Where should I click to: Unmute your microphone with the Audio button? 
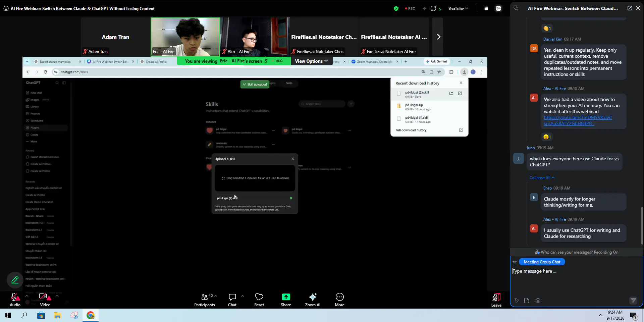(x=15, y=300)
